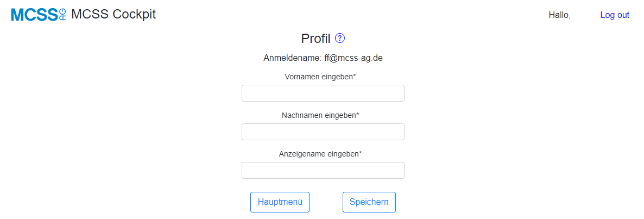
Task: Click the Hallo greeting text
Action: pos(559,16)
